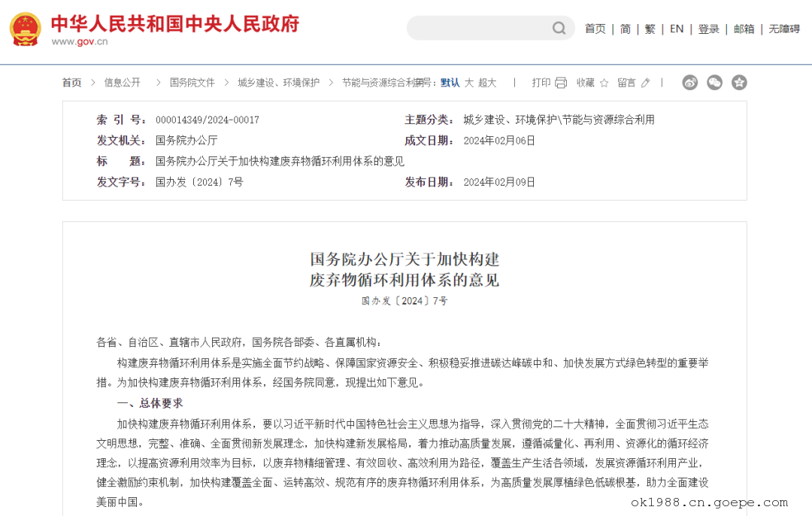812x516 pixels.
Task: Click the print printer icon
Action: [561, 83]
